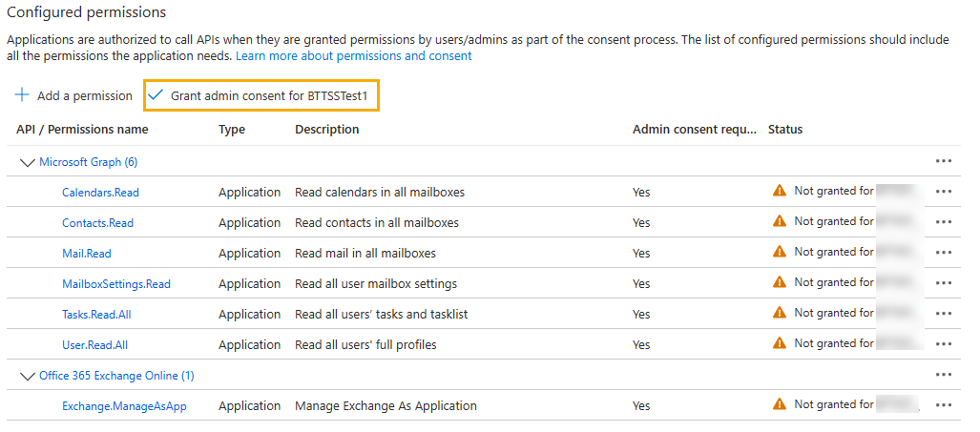This screenshot has height=432, width=980.
Task: Select 'Read all users' full profiles' text
Action: click(365, 344)
